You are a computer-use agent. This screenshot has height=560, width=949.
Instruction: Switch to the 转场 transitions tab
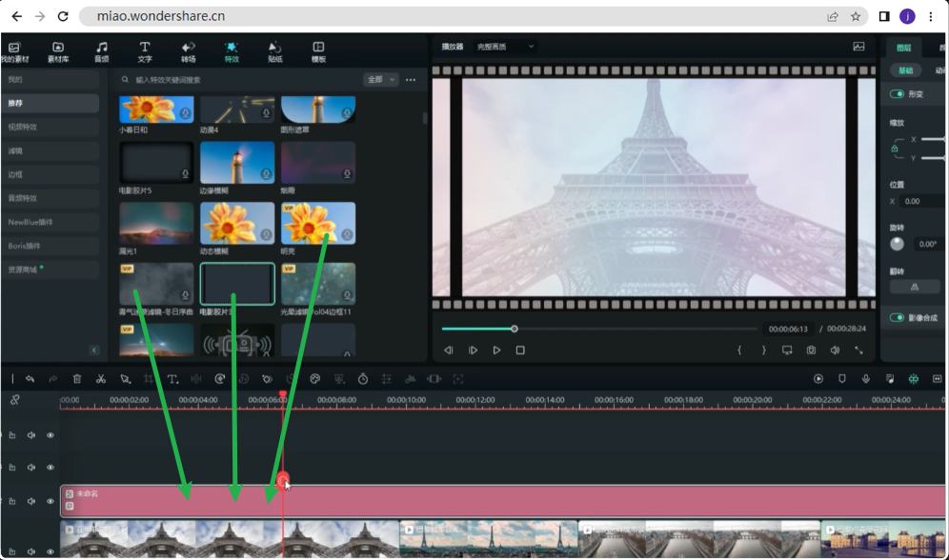[189, 52]
